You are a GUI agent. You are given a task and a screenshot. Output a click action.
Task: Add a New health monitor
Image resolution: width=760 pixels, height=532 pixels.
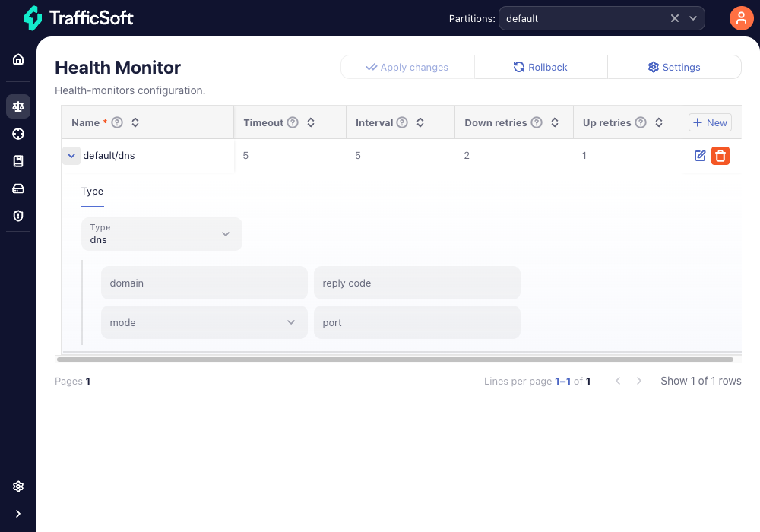click(710, 122)
